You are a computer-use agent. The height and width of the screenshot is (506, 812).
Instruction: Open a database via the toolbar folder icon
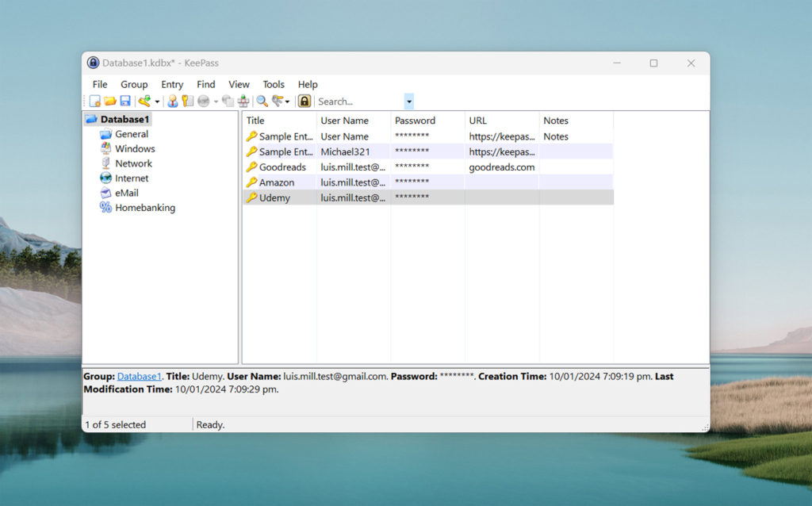coord(111,101)
